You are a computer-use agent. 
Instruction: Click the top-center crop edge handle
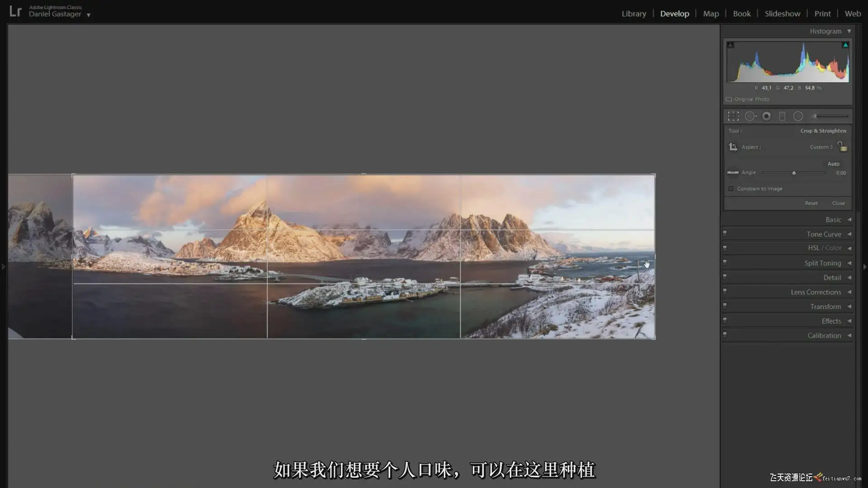(363, 174)
